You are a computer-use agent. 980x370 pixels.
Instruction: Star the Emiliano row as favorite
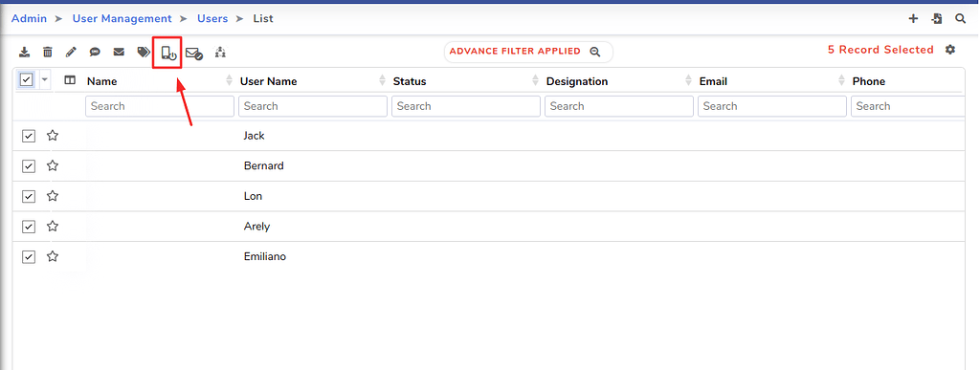click(x=53, y=256)
